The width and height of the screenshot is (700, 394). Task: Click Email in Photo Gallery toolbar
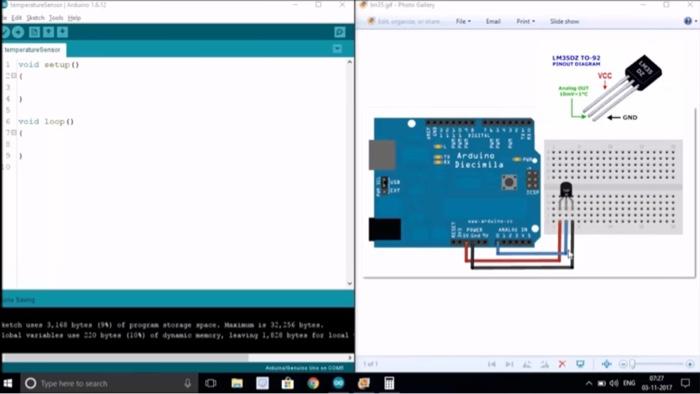coord(493,21)
